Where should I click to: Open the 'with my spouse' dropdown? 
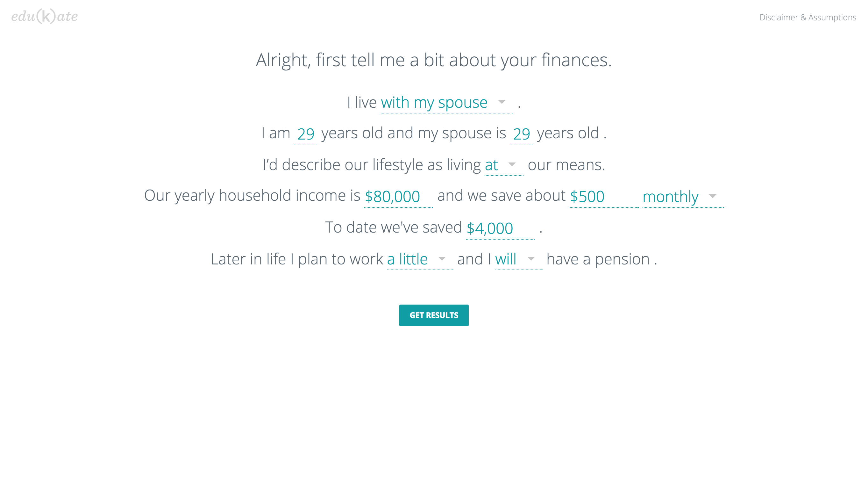coord(434,103)
